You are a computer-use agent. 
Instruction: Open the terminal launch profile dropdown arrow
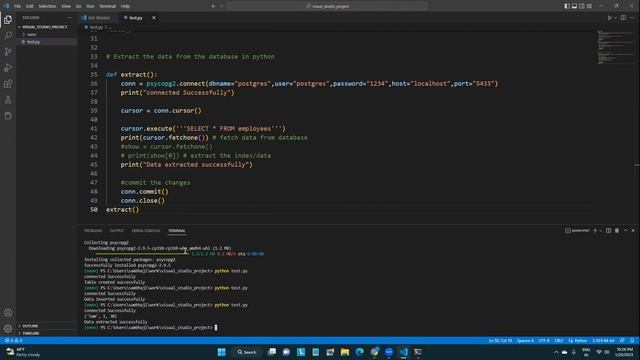pyautogui.click(x=600, y=231)
